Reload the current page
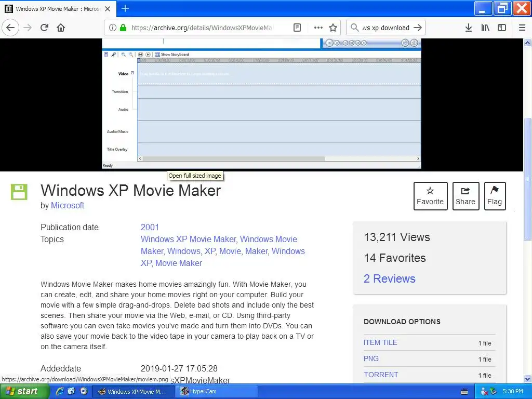The image size is (532, 399). pyautogui.click(x=45, y=28)
